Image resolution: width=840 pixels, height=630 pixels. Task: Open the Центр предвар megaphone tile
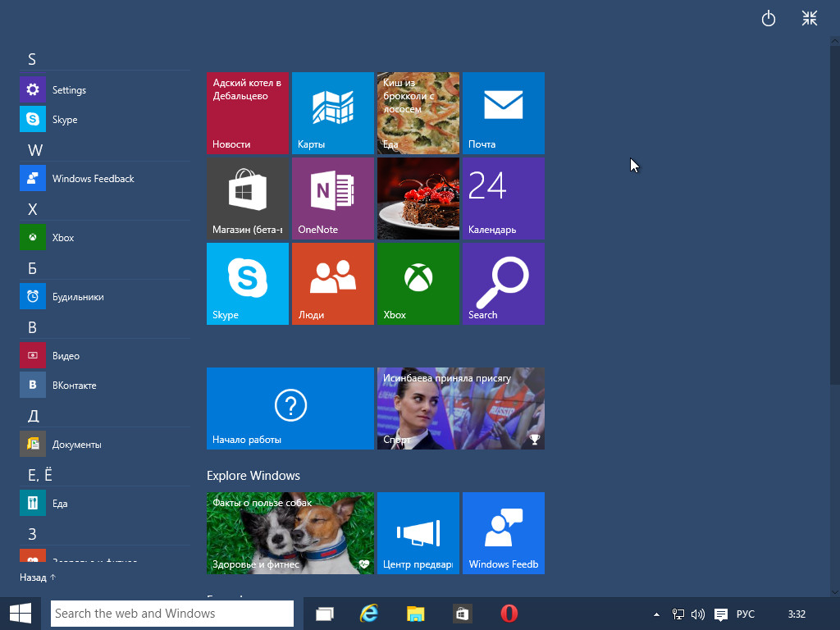point(418,533)
